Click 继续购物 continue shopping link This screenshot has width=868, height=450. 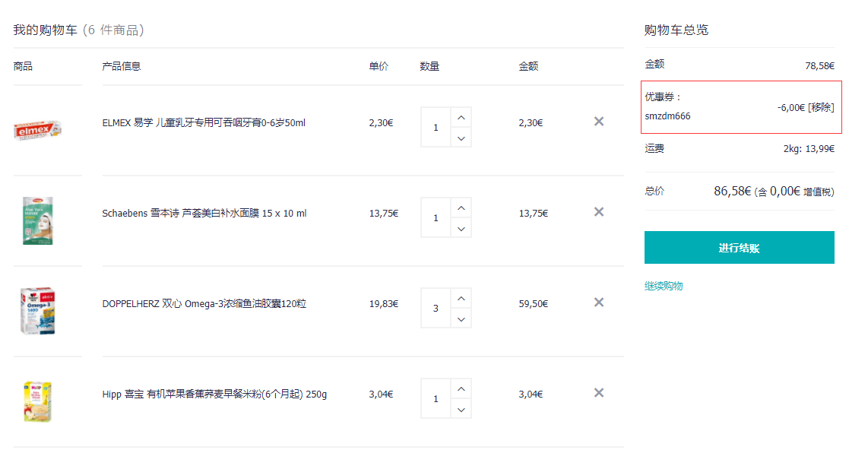(x=664, y=286)
